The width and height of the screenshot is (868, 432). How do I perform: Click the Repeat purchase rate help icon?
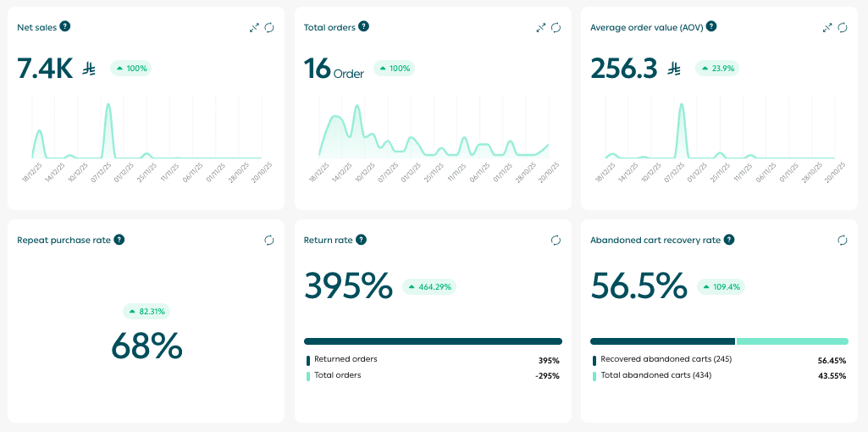click(x=119, y=240)
